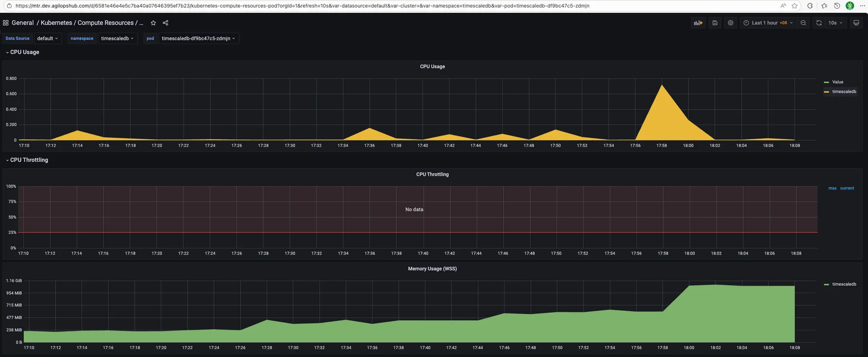Cycle the view mode monitor icon
The image size is (868, 357).
tap(856, 23)
